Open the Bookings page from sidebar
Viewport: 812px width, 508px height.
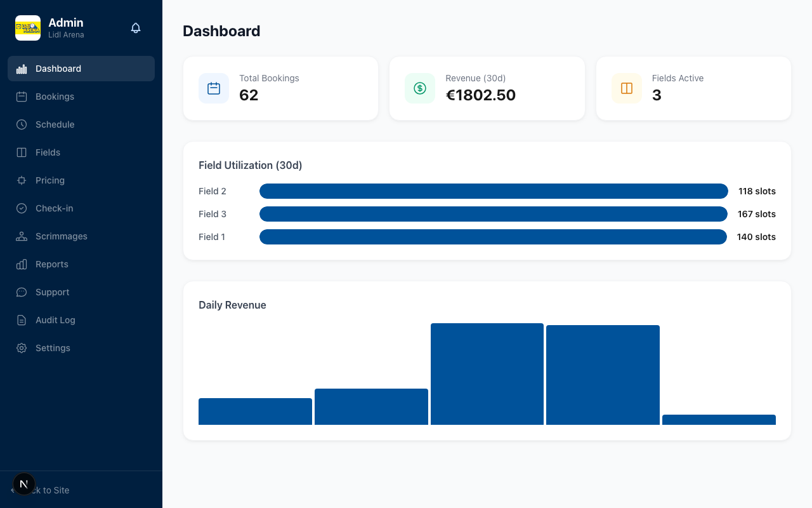(55, 97)
